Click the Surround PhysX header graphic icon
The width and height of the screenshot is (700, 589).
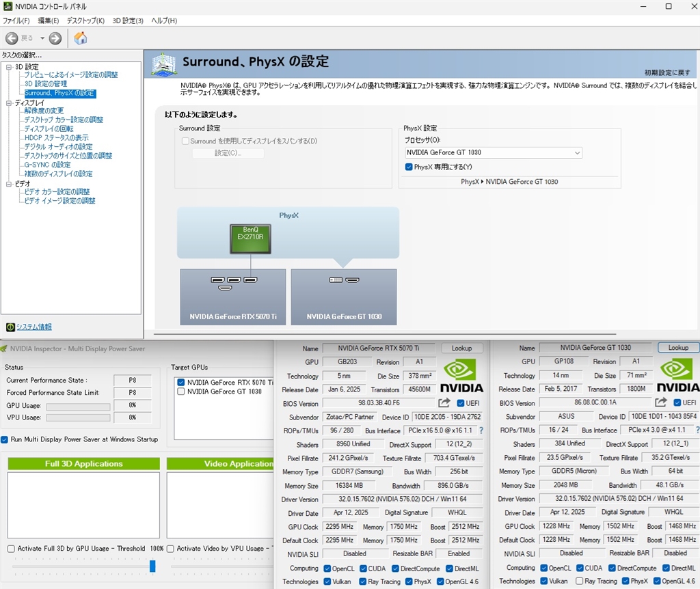164,64
